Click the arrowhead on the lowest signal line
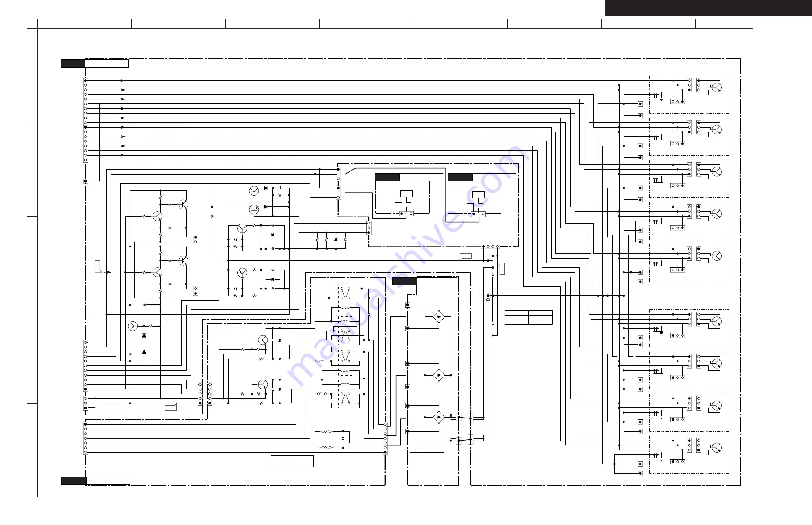Viewport: 812px width, 525px height. 123,155
